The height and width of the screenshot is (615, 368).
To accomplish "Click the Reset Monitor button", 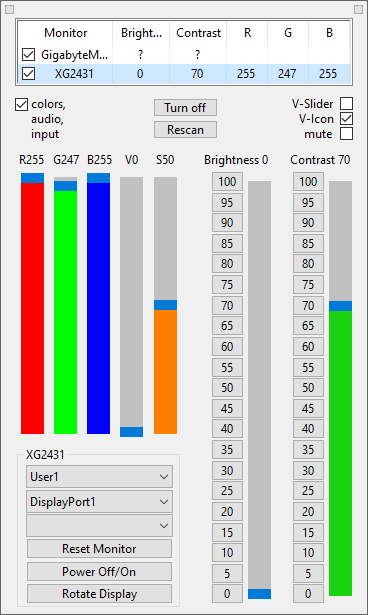I will [x=99, y=548].
